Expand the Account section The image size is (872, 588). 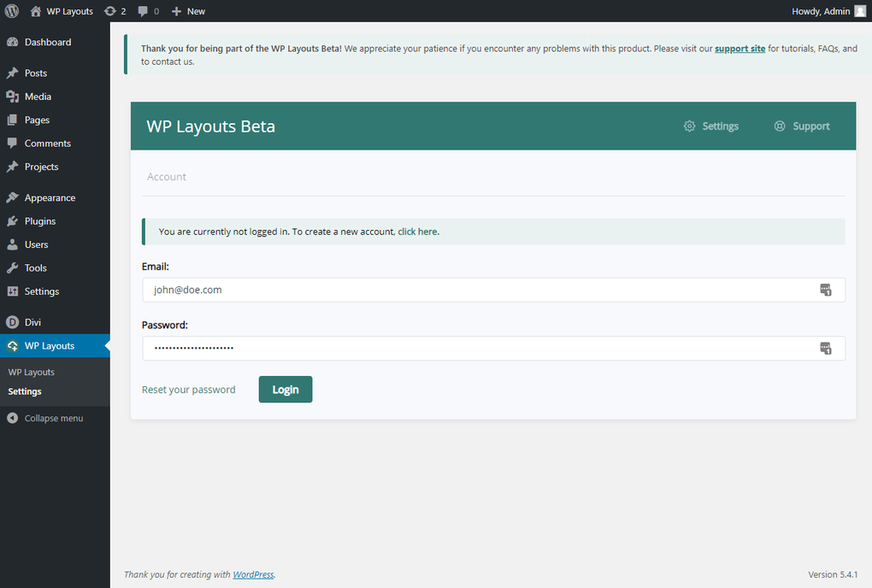166,176
